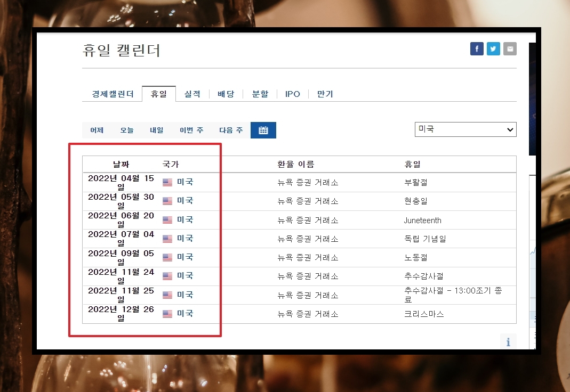570x392 pixels.
Task: Click US flag in 11월 25일 row
Action: (167, 295)
